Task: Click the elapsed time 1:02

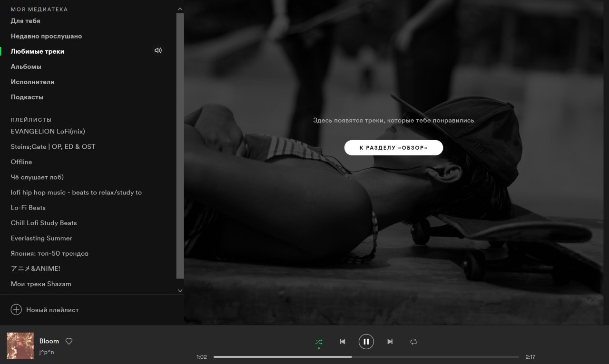Action: click(x=202, y=357)
